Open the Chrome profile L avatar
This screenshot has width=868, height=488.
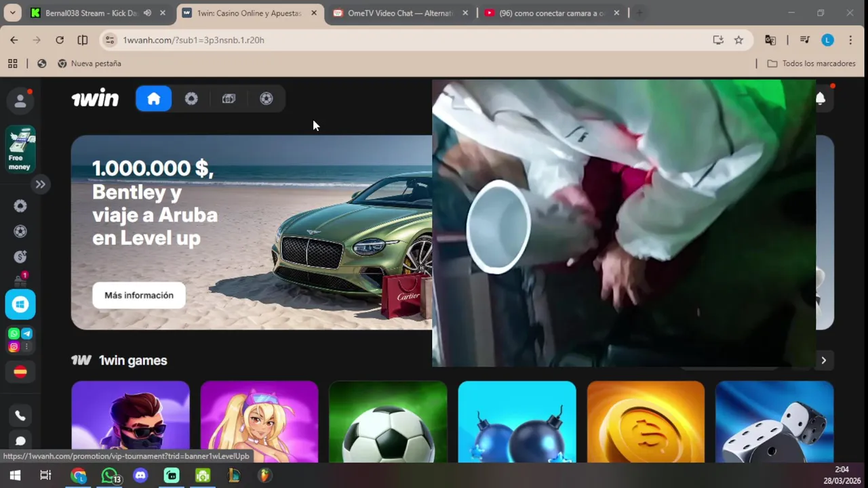[x=827, y=40]
